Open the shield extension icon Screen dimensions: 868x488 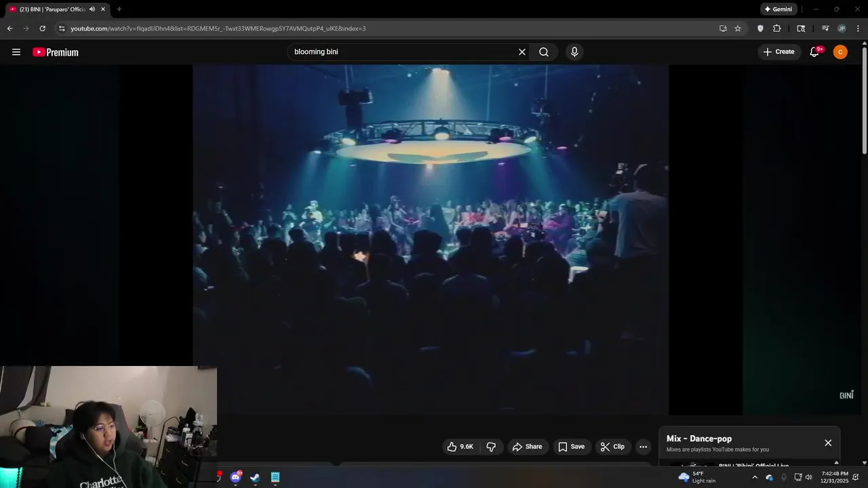[x=760, y=28]
